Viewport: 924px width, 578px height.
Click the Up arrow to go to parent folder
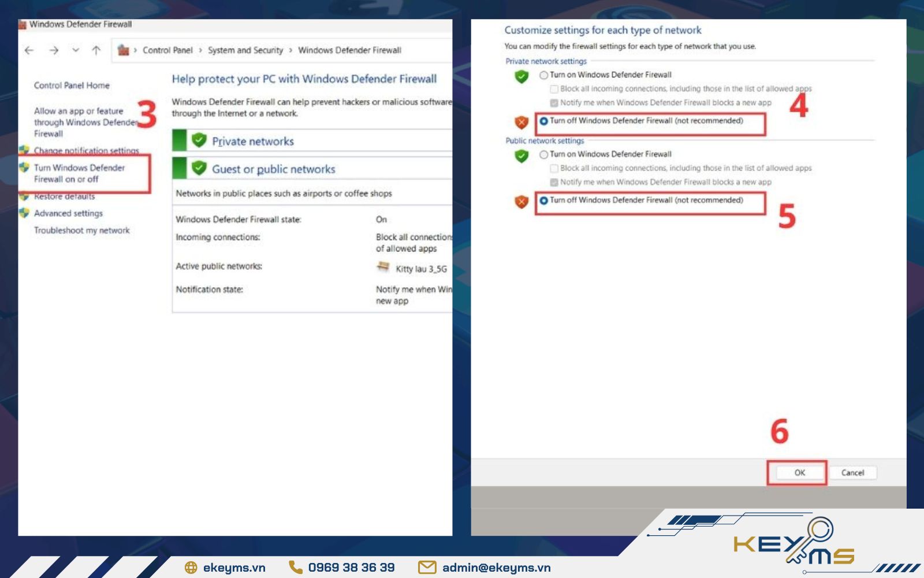pos(96,50)
